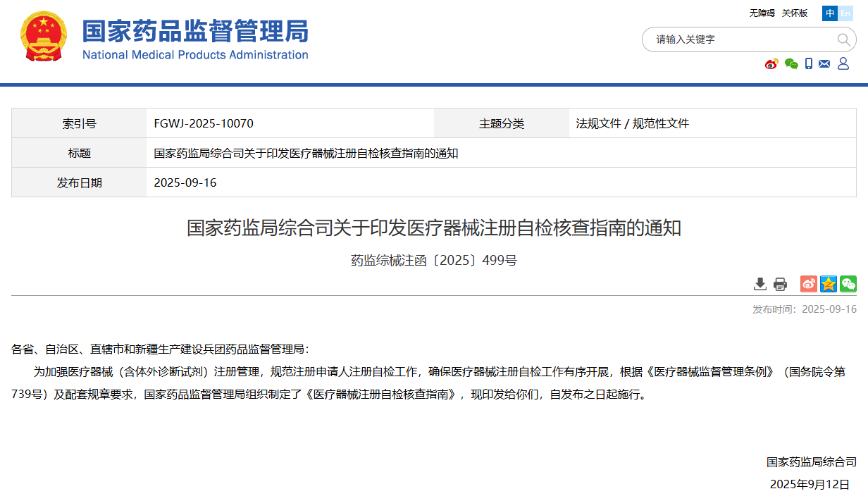Print the current notice
This screenshot has height=496, width=868.
(780, 284)
